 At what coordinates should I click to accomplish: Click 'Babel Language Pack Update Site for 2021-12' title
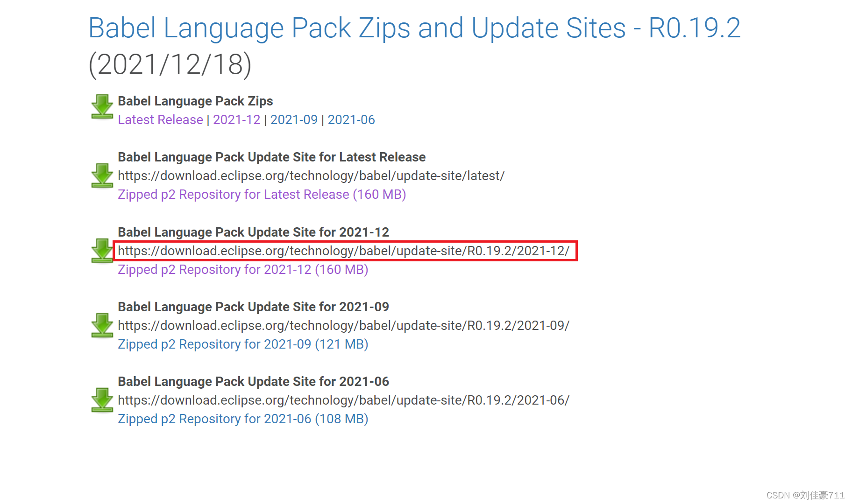pyautogui.click(x=253, y=232)
